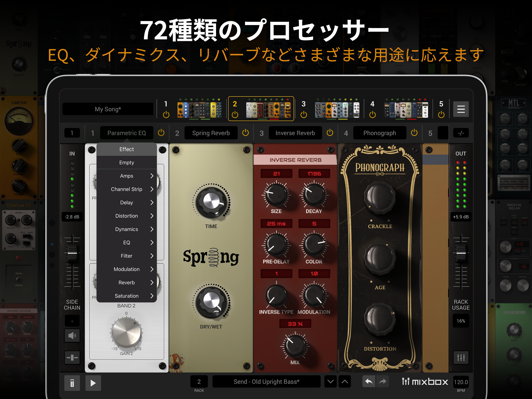This screenshot has width=532, height=399.
Task: Expand the Filter submenu
Action: pyautogui.click(x=127, y=256)
